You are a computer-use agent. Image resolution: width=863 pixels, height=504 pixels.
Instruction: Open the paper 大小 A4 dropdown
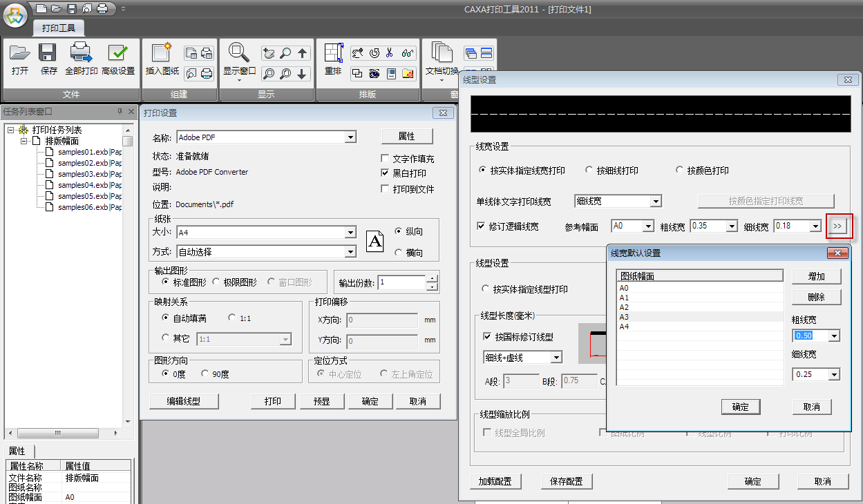(350, 233)
